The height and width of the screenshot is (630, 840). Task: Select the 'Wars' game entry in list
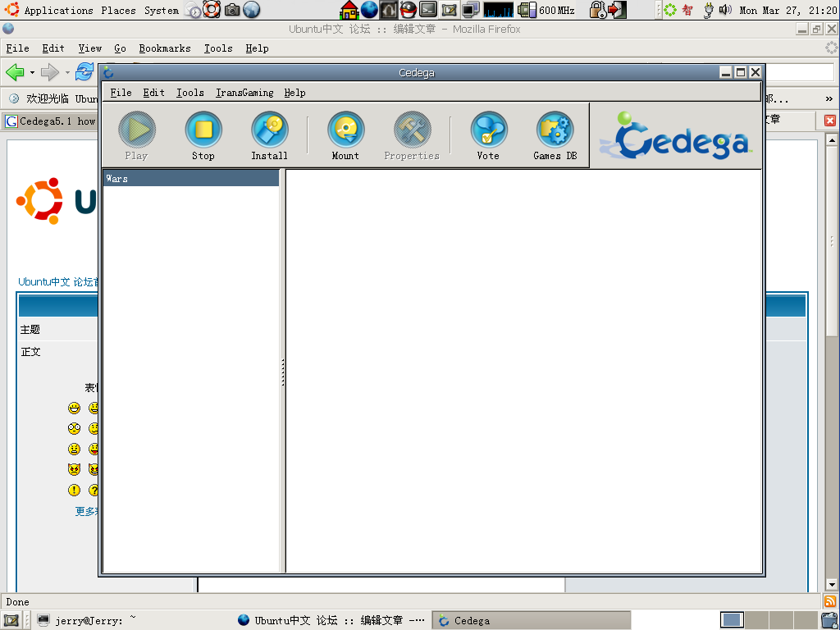190,178
